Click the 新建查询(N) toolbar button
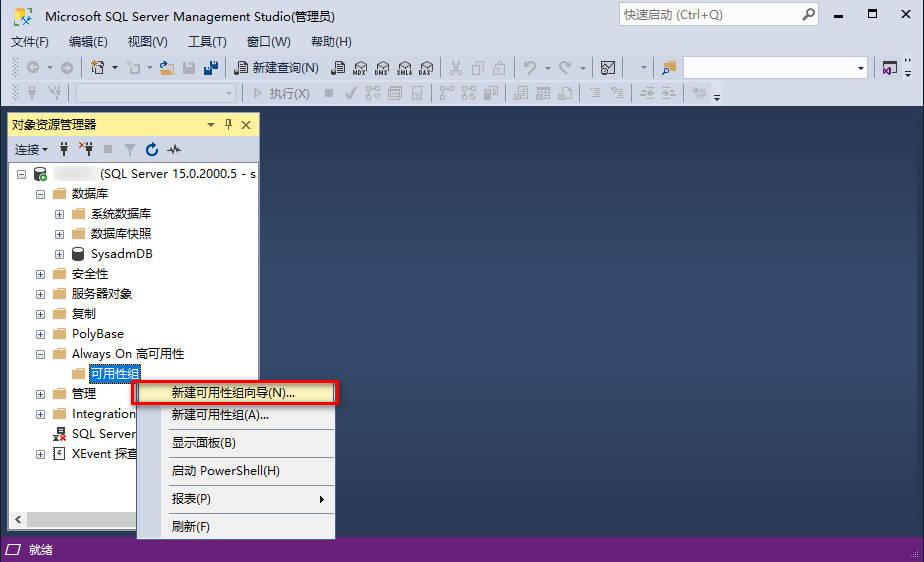 (x=276, y=68)
